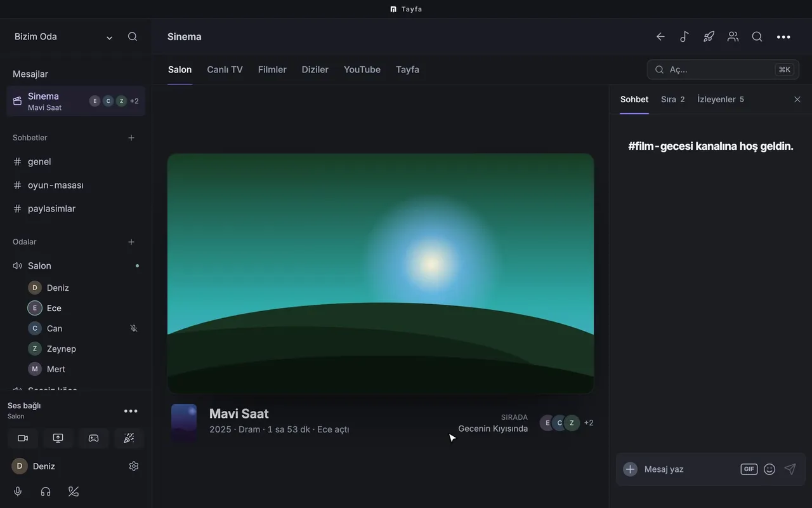Expand the Bizim Oda server dropdown
Image resolution: width=812 pixels, height=508 pixels.
coord(109,37)
